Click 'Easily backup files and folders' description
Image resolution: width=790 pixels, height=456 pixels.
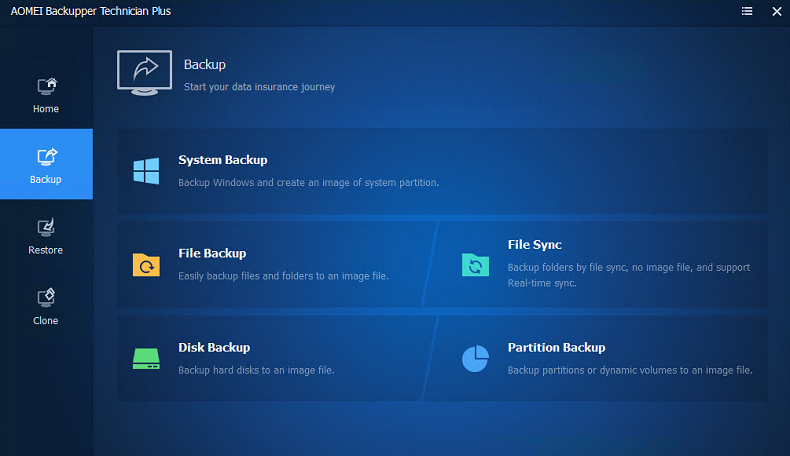coord(283,276)
